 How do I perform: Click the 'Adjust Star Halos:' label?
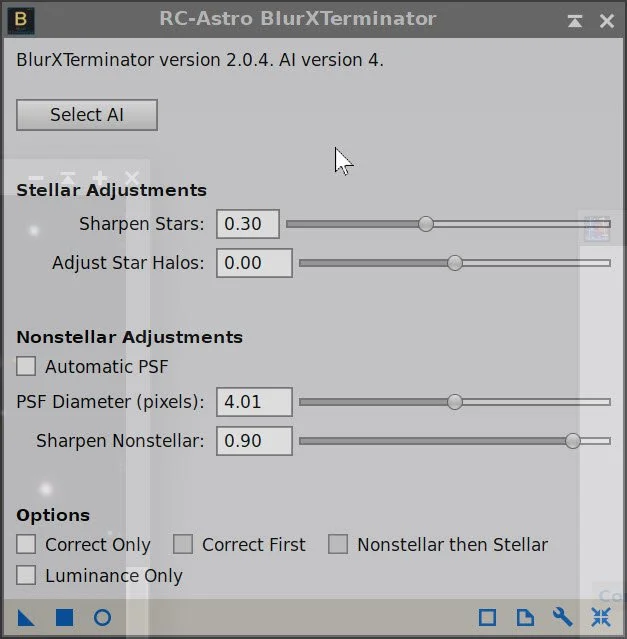128,263
